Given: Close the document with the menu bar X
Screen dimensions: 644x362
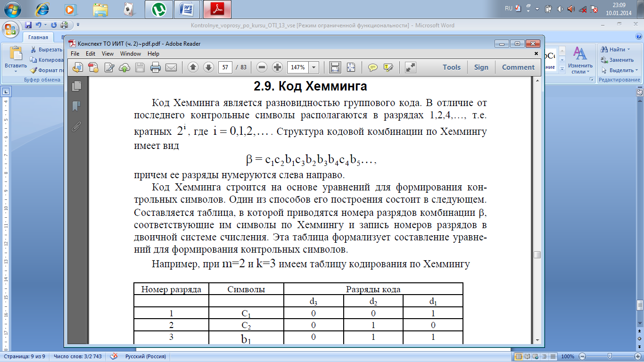Looking at the screenshot, I should click(536, 54).
